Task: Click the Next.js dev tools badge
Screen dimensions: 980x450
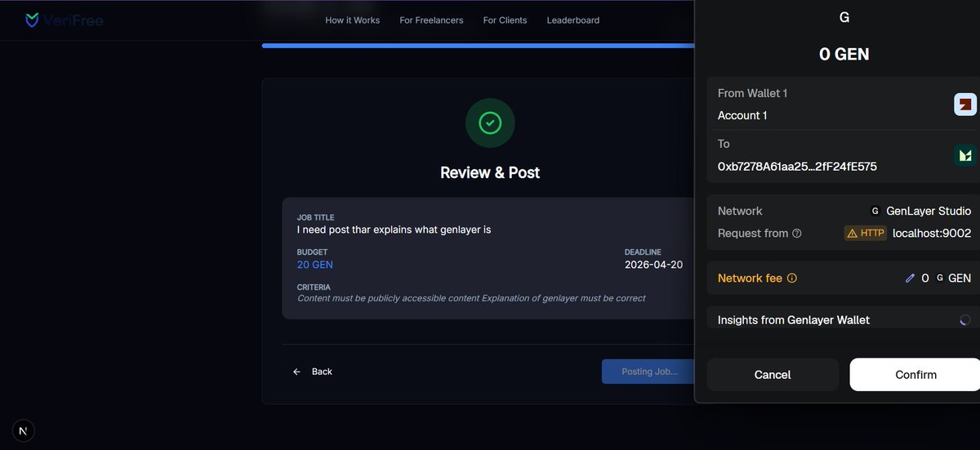Action: click(x=23, y=430)
